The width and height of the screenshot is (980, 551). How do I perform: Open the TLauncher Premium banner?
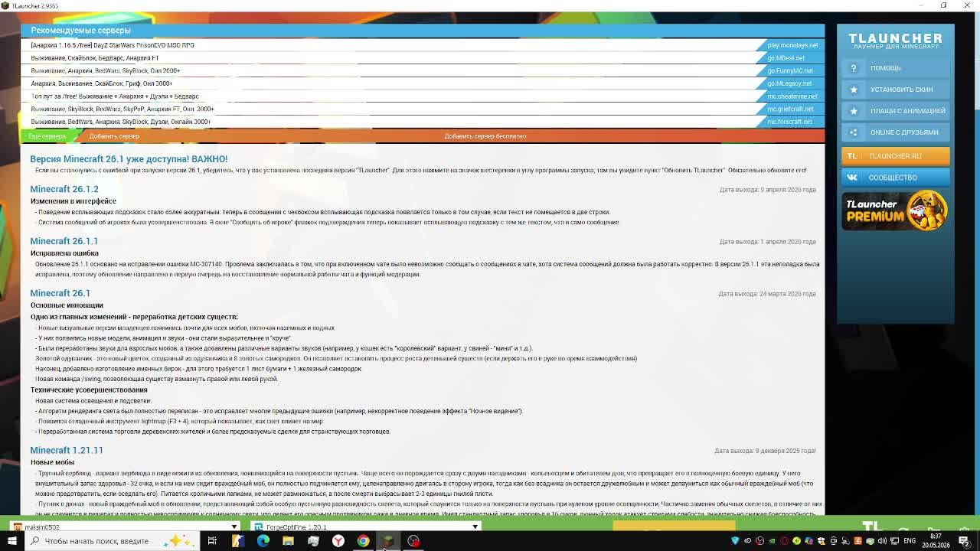point(895,210)
